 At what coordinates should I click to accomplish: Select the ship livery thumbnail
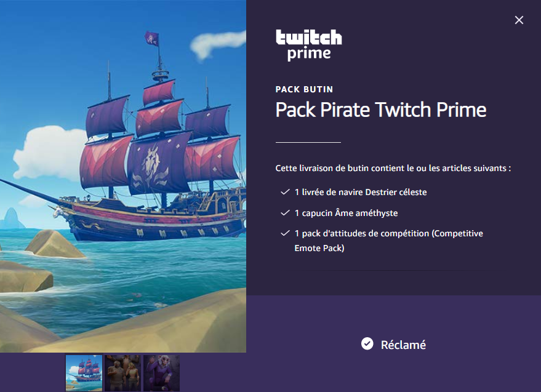point(84,373)
